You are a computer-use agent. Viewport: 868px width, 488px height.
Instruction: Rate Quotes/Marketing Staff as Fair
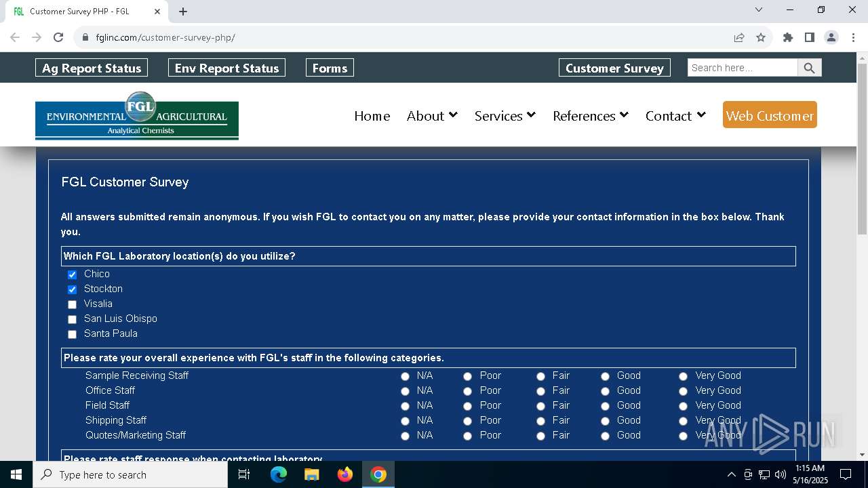tap(540, 436)
